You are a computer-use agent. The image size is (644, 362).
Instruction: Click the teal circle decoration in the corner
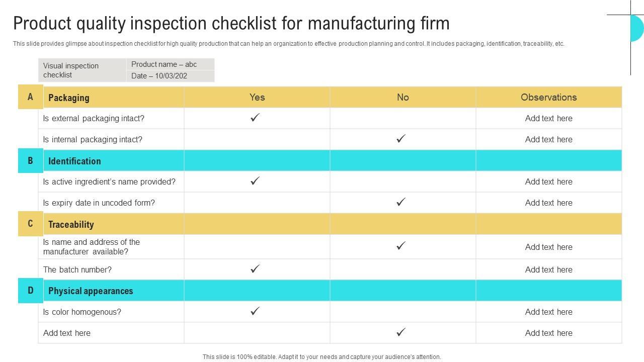point(637,28)
